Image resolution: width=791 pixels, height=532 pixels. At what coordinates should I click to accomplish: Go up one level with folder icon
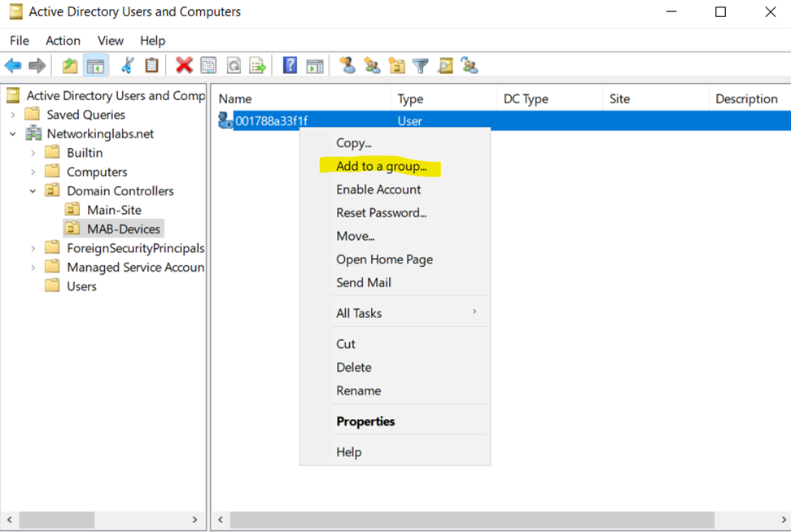[70, 66]
